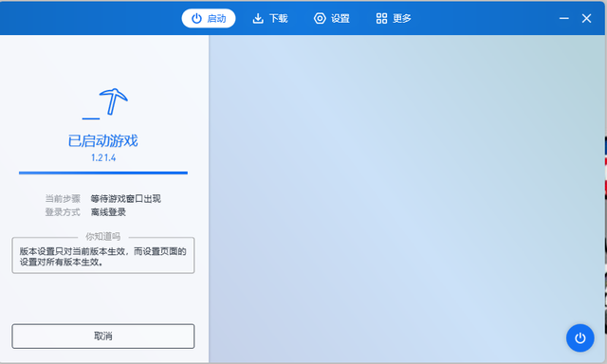The height and width of the screenshot is (364, 607).
Task: Click the 你知道吗 header label
Action: point(103,236)
